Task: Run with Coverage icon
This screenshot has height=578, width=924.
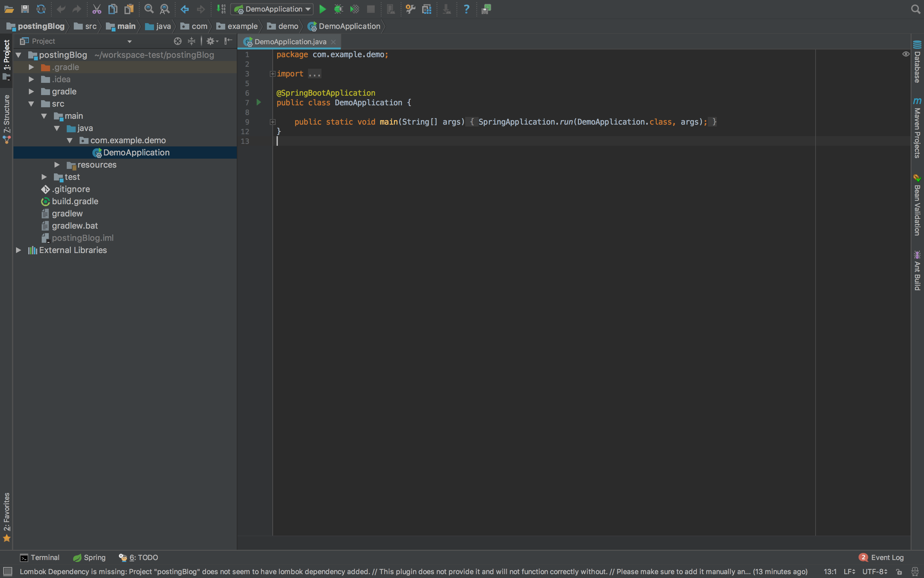Action: click(x=355, y=9)
